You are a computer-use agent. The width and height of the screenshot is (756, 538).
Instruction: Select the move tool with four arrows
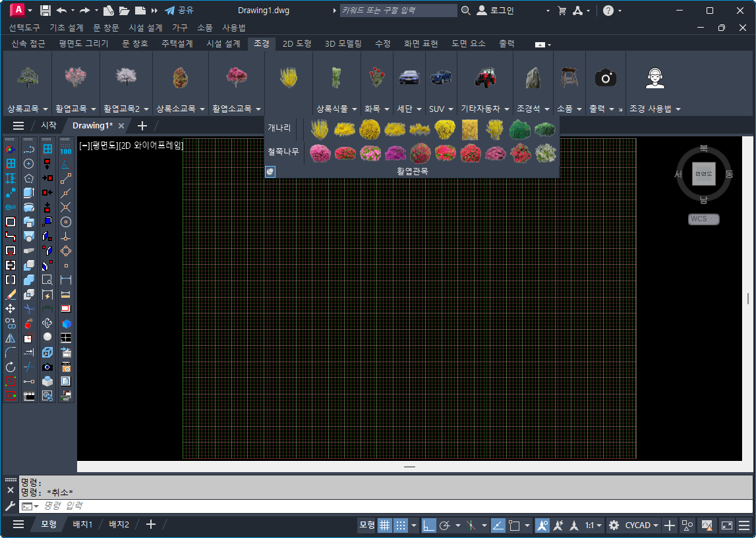tap(11, 309)
